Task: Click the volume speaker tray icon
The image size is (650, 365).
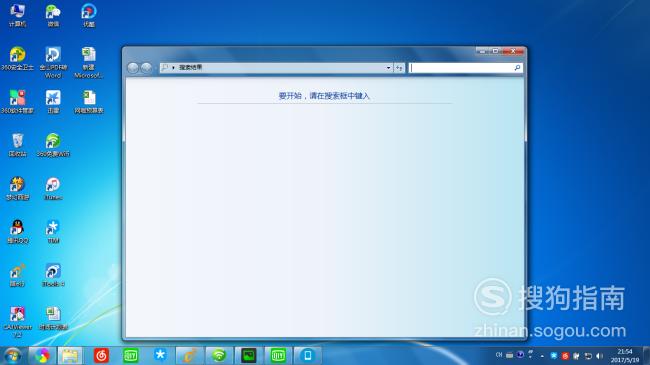Action: (599, 356)
